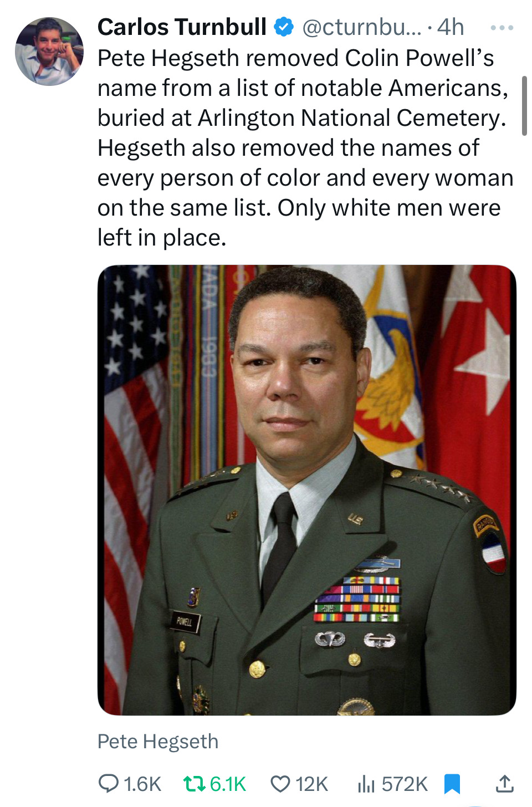532x807 pixels.
Task: Click the 4h timestamp
Action: pyautogui.click(x=451, y=27)
